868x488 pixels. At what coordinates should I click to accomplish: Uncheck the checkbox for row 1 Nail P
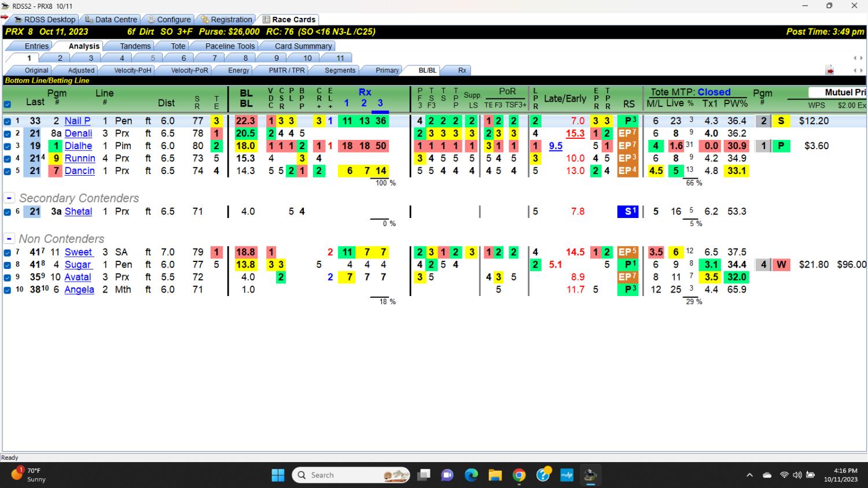(x=7, y=121)
